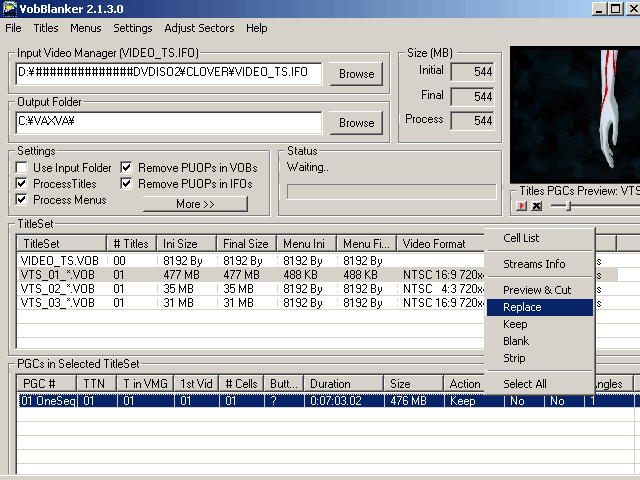Click the # Cells column header

[x=241, y=384]
